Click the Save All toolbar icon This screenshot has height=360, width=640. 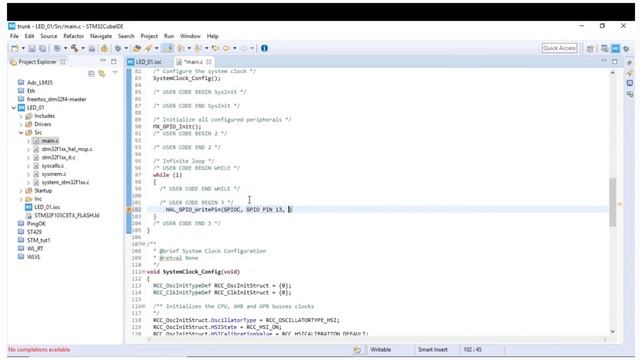(42, 48)
